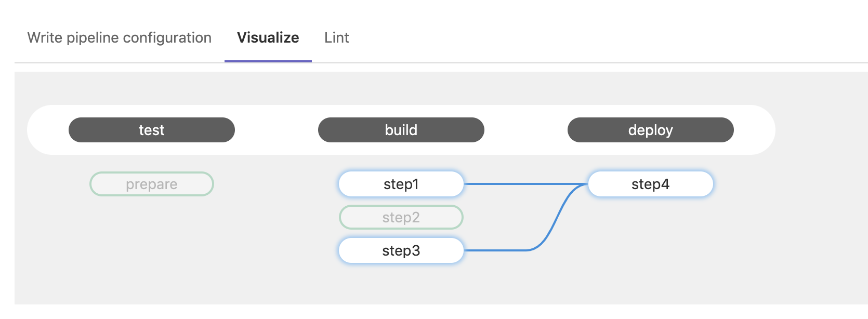Image resolution: width=868 pixels, height=319 pixels.
Task: Click white stage bar between build and deploy
Action: 526,130
